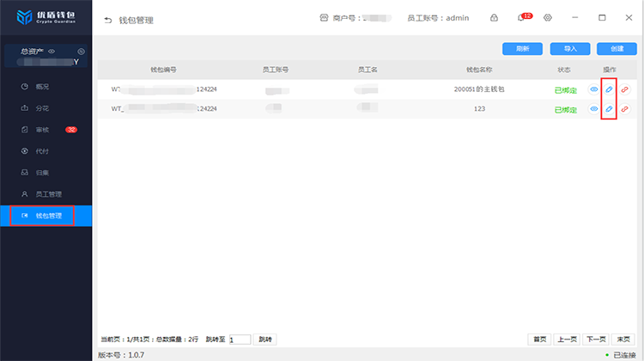Image resolution: width=644 pixels, height=361 pixels.
Task: Open settings gear in the header
Action: click(548, 18)
